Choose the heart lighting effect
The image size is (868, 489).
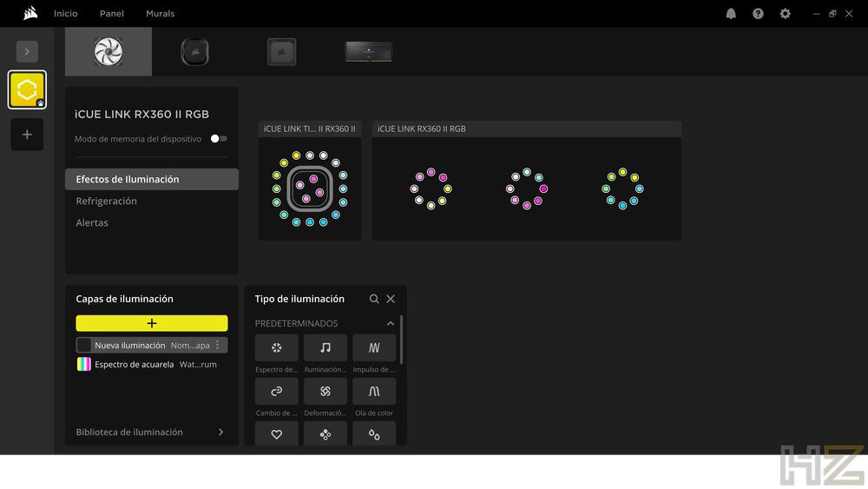(276, 433)
